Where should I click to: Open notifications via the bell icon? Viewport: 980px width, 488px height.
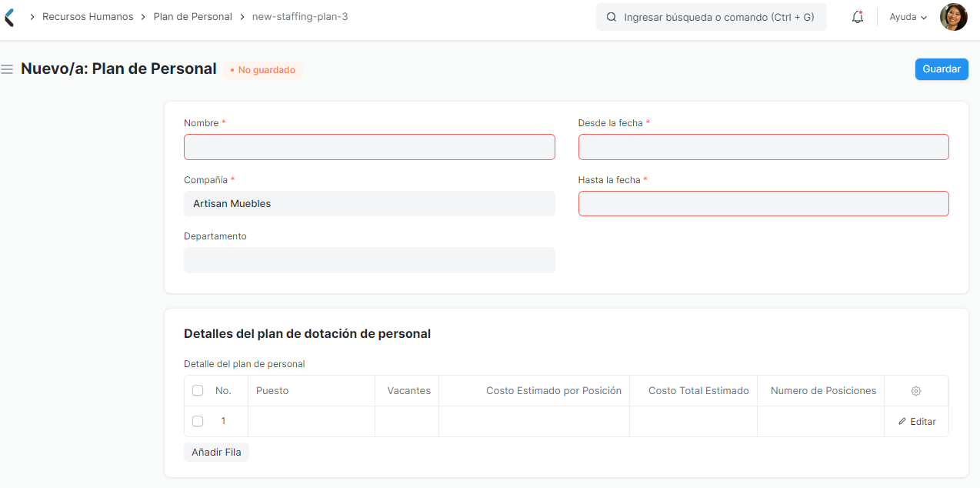click(x=857, y=16)
